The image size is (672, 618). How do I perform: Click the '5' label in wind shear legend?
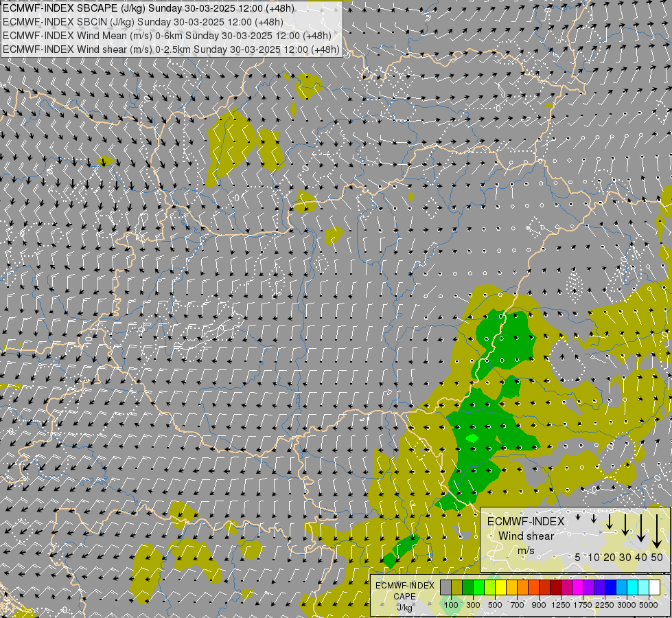point(578,557)
